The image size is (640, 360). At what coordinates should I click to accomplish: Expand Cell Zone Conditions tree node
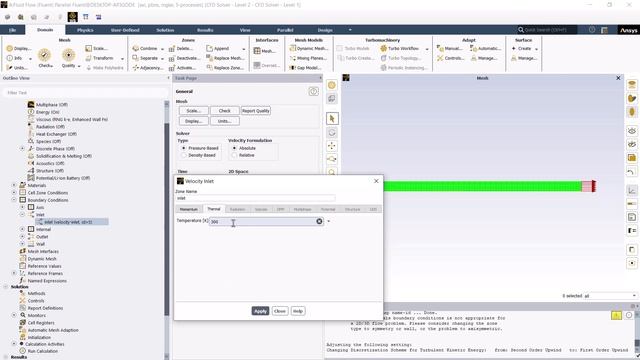tap(14, 193)
